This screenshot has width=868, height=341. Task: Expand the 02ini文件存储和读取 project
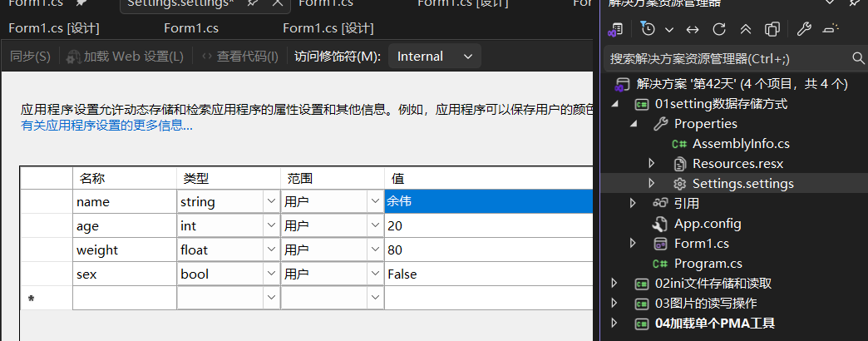click(615, 284)
